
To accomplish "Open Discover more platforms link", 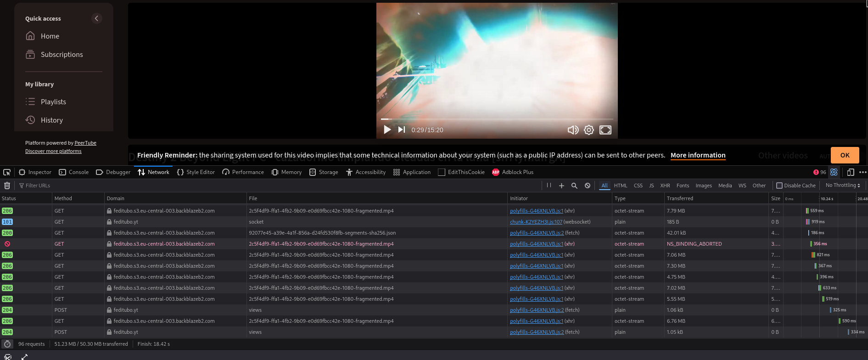I will [53, 151].
